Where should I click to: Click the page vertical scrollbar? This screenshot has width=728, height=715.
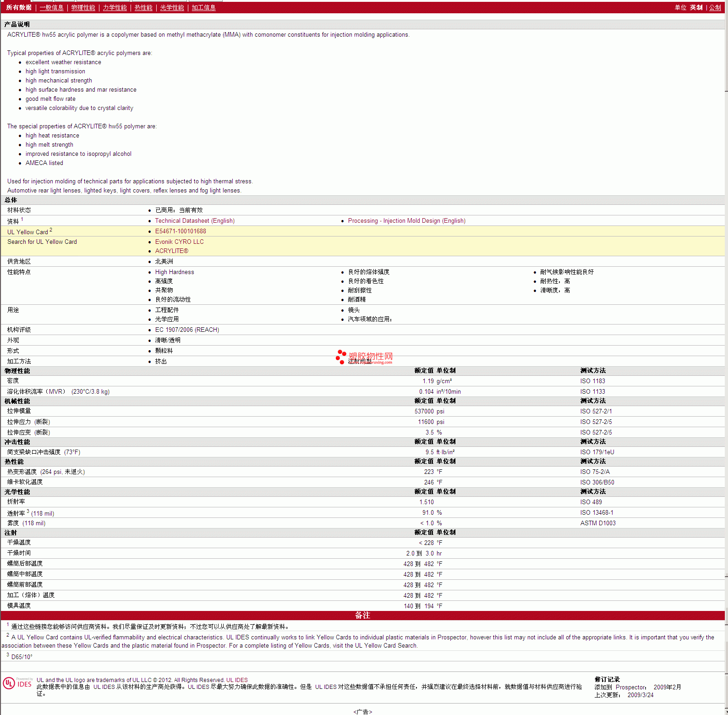tap(726, 357)
